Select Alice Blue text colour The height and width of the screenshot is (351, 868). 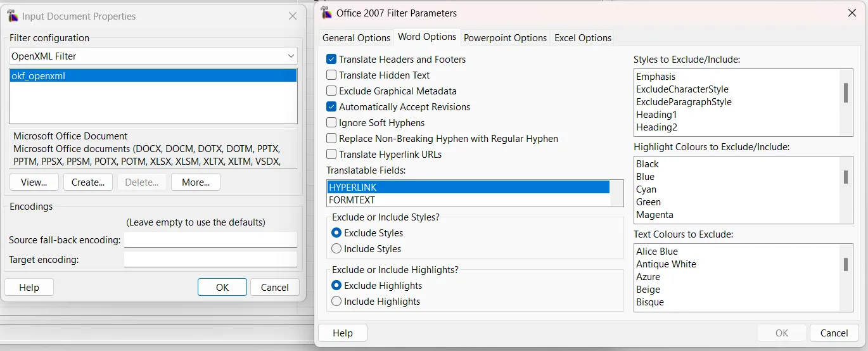[657, 252]
